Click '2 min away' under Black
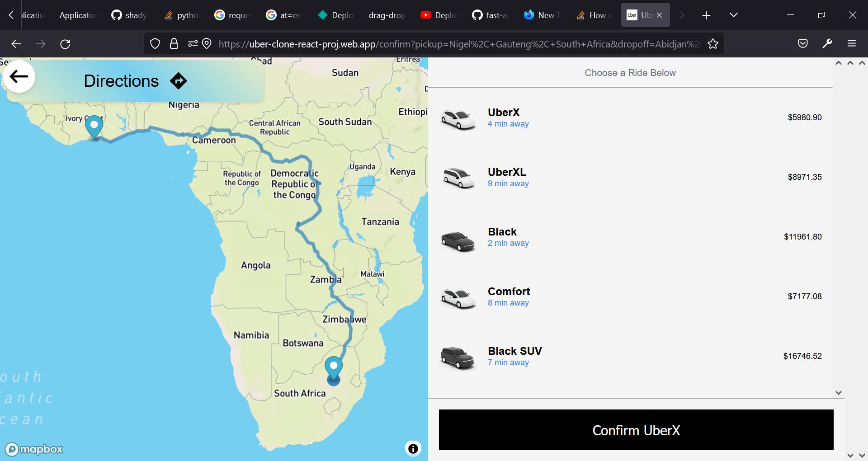868x461 pixels. pyautogui.click(x=508, y=243)
